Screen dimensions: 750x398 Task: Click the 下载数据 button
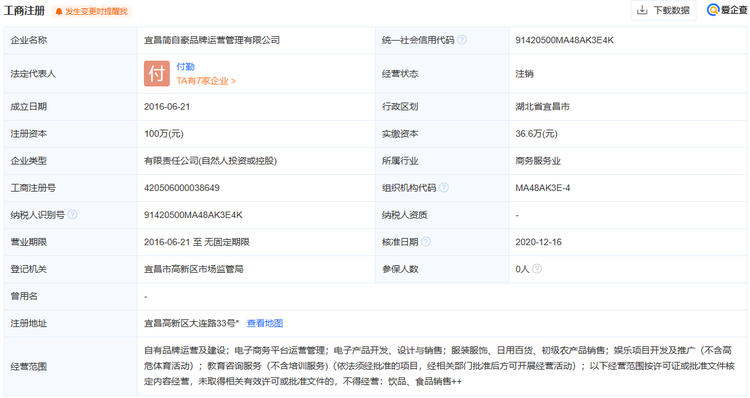(x=664, y=10)
